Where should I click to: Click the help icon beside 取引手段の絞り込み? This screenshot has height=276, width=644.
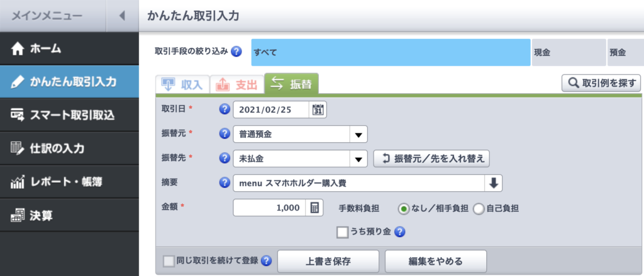point(236,52)
